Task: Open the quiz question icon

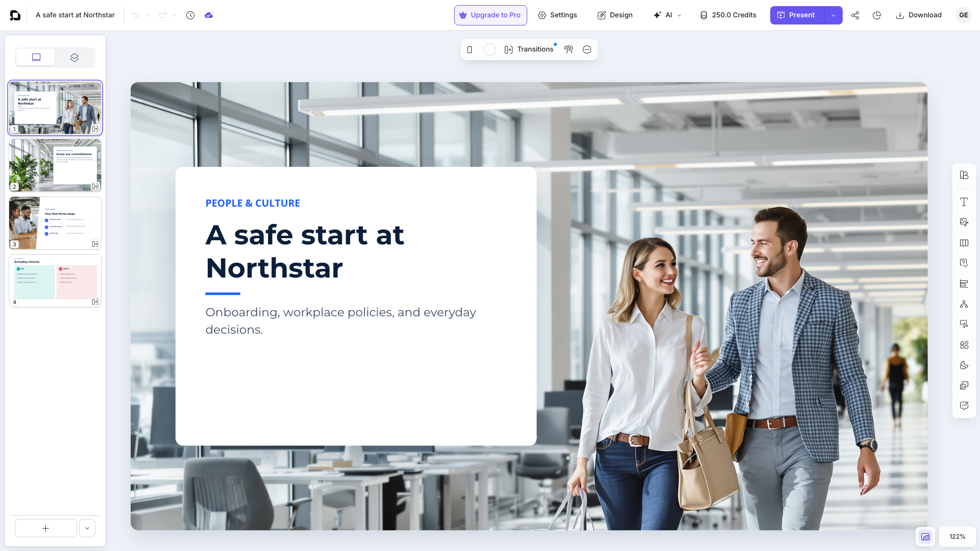Action: 964,263
